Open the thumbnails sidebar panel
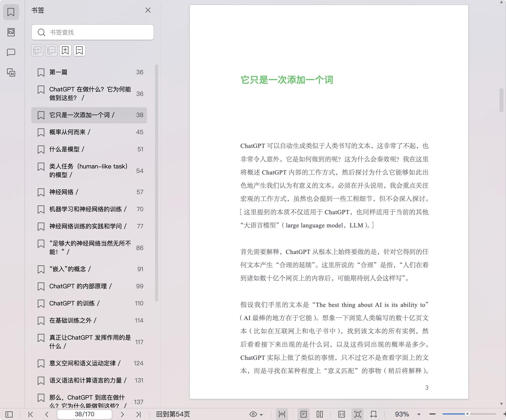 click(x=11, y=32)
